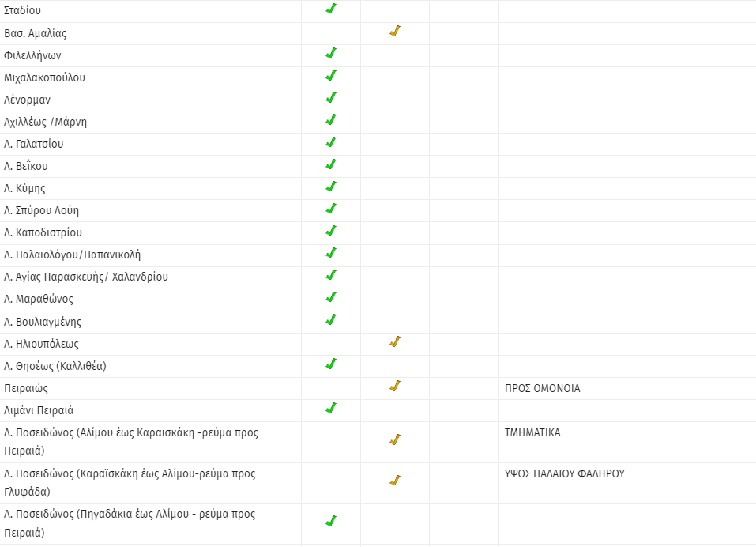Click the Λ. Σπύρου Λούη text
The width and height of the screenshot is (756, 547).
coord(41,210)
